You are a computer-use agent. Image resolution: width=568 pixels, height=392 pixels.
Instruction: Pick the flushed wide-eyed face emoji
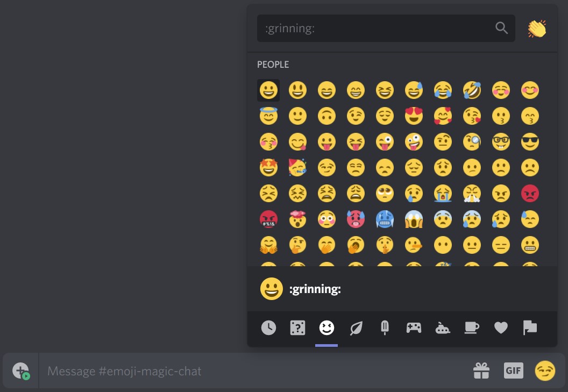click(x=326, y=219)
